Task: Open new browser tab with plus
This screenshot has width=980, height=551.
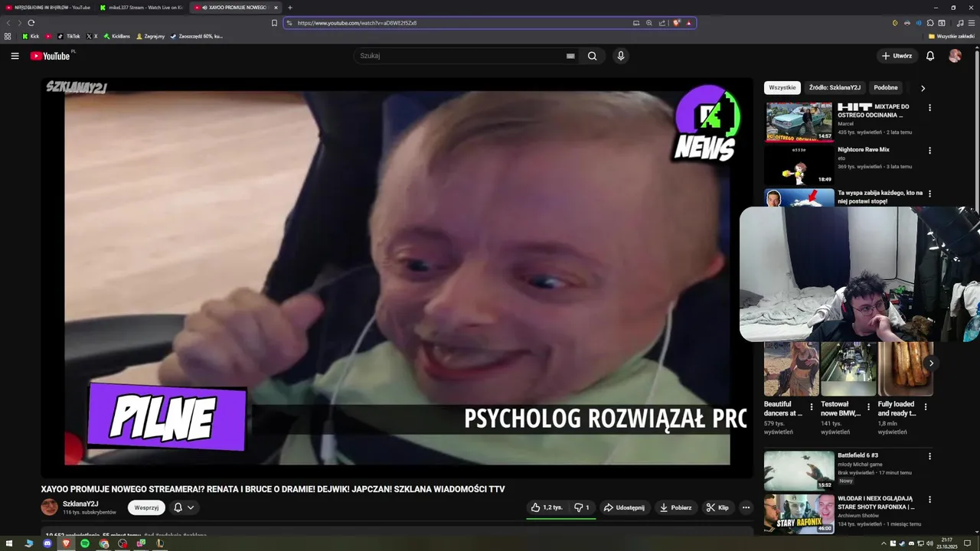Action: coord(290,8)
